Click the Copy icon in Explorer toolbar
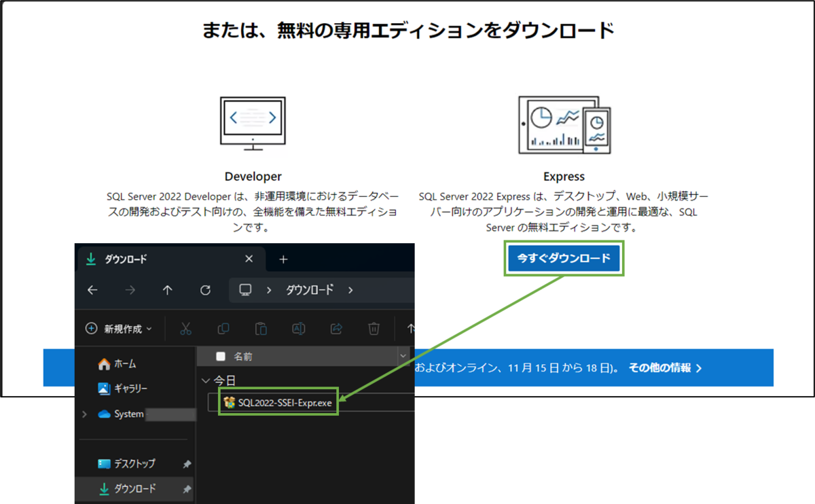 click(223, 329)
